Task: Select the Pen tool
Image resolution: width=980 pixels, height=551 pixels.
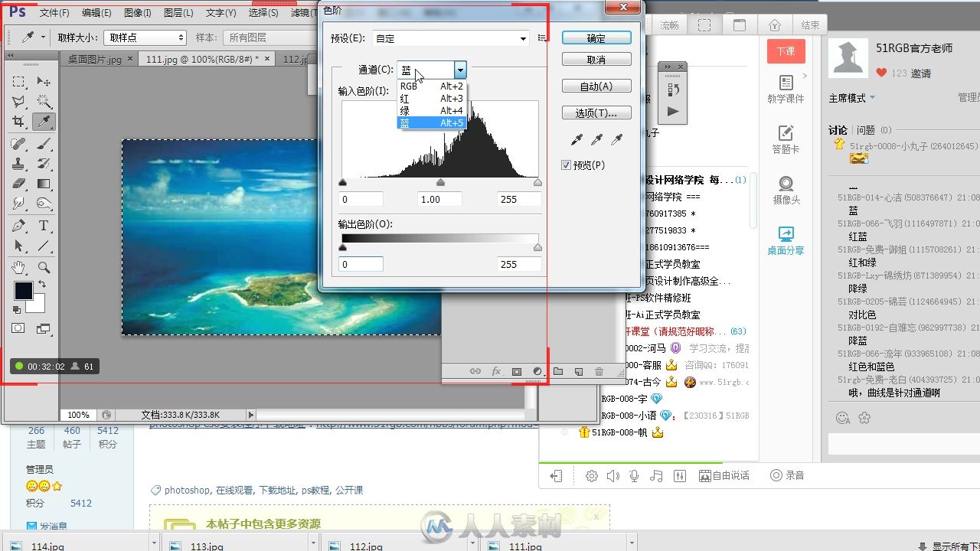Action: tap(19, 226)
